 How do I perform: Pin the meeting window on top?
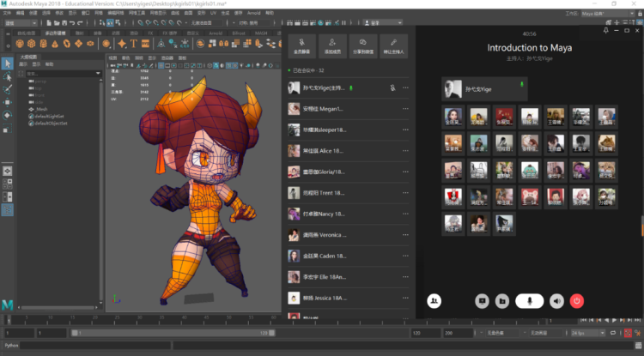click(606, 31)
